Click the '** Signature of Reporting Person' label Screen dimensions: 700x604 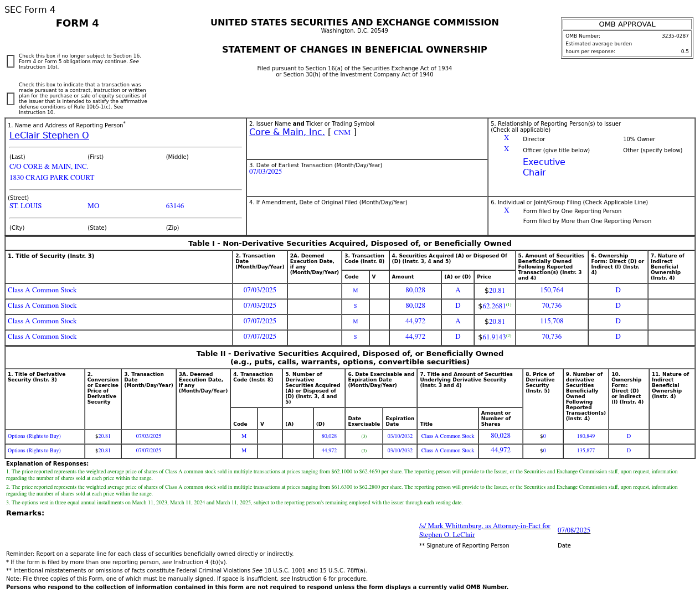click(464, 546)
